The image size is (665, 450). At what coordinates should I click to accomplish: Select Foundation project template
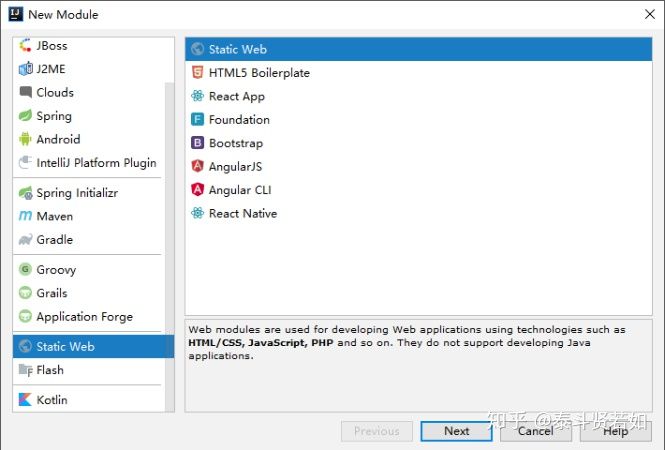(239, 120)
